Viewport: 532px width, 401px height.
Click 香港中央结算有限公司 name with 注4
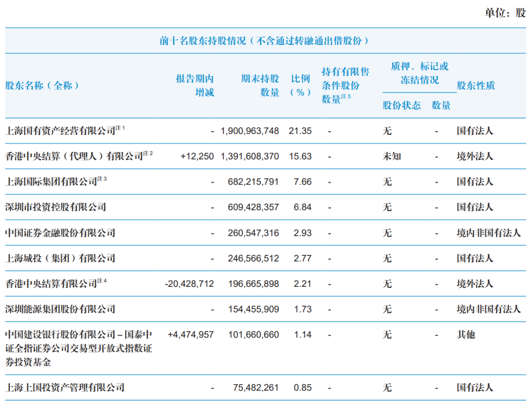pos(56,283)
